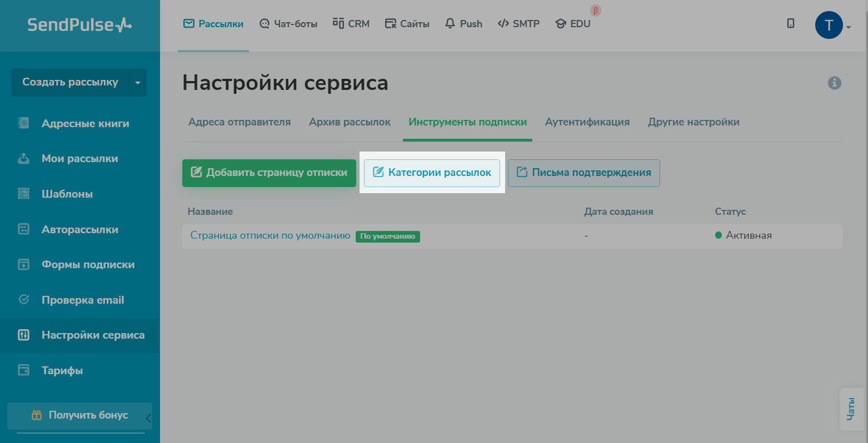Go to Мои рассылки in the sidebar
This screenshot has height=443, width=868.
pyautogui.click(x=79, y=159)
